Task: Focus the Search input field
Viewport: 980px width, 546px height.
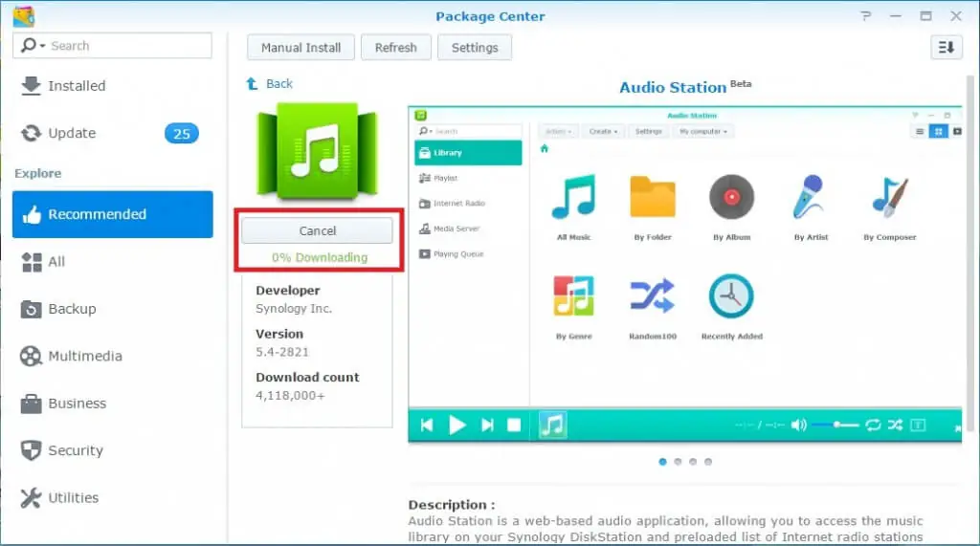Action: click(113, 46)
